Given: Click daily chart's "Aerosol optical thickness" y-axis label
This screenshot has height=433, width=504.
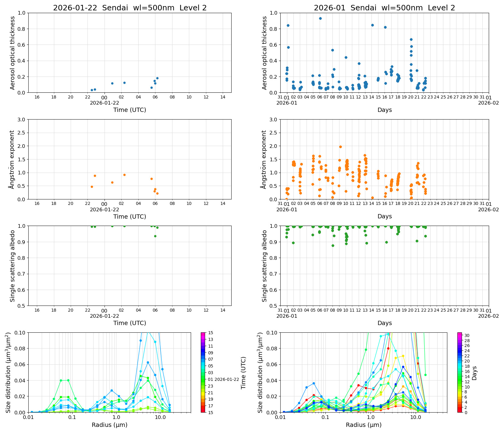Looking at the screenshot, I should (12, 53).
